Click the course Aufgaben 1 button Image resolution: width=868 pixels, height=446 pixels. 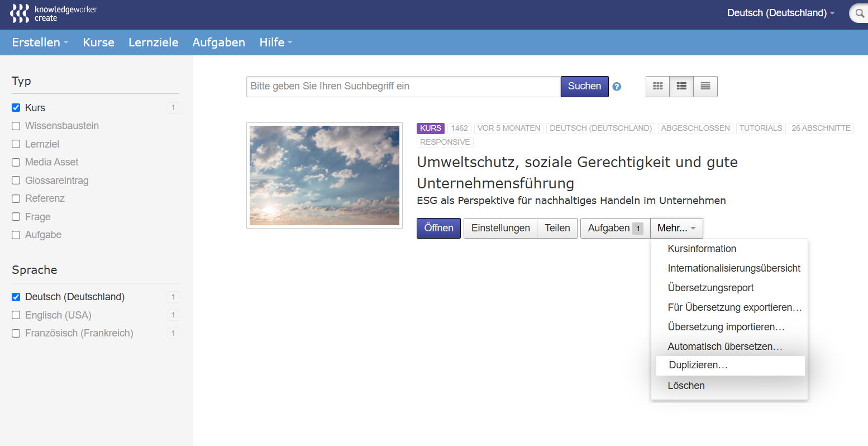[616, 228]
